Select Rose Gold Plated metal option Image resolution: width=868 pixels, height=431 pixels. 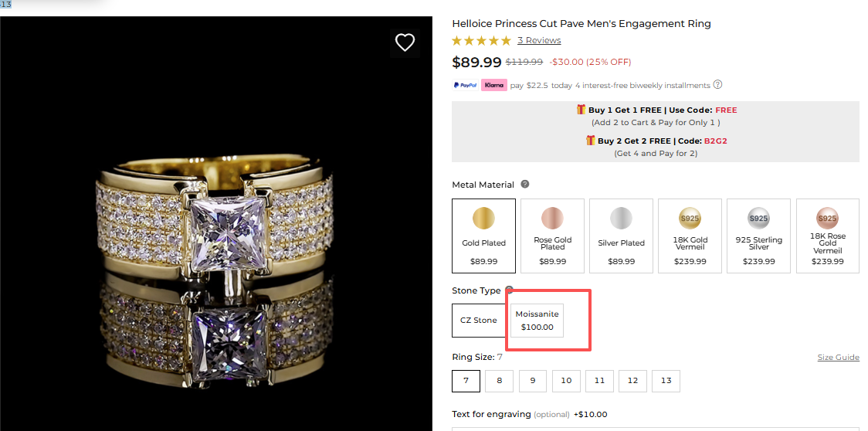tap(552, 236)
